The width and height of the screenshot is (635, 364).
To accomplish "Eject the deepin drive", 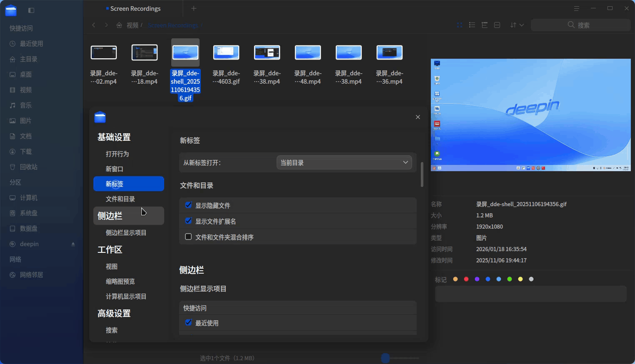I will tap(73, 244).
